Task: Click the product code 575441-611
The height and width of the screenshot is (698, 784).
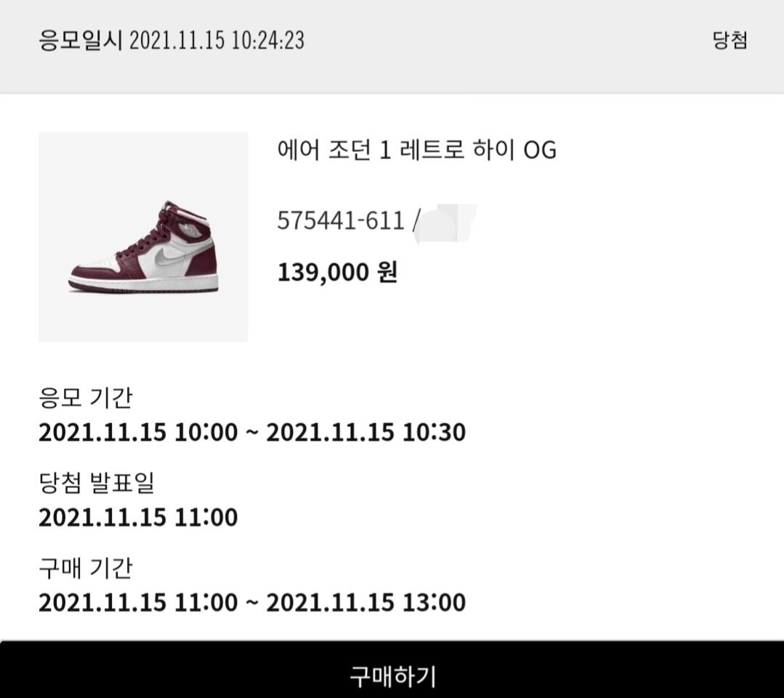Action: (341, 220)
